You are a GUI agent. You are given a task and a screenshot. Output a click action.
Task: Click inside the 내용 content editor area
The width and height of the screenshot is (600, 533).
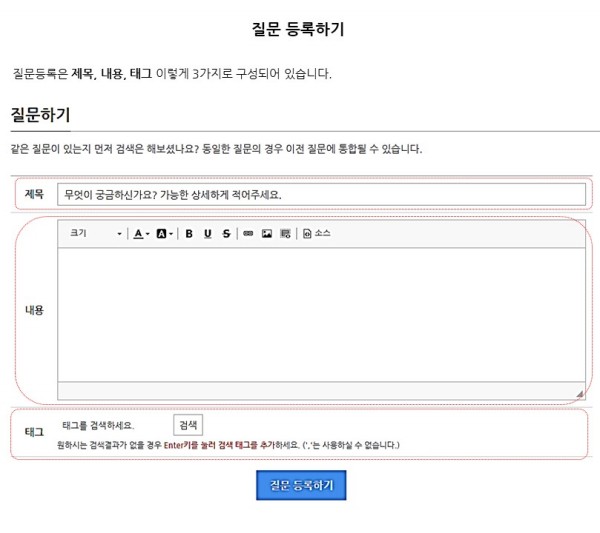tap(321, 312)
